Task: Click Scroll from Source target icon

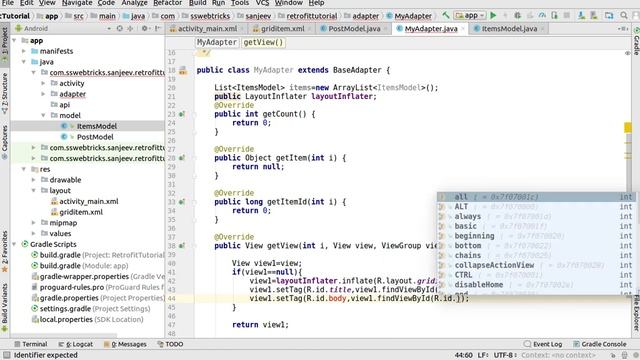Action: (x=120, y=29)
